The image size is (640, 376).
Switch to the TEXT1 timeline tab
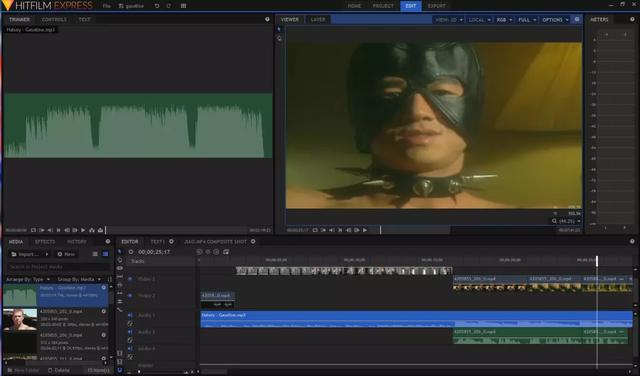158,242
